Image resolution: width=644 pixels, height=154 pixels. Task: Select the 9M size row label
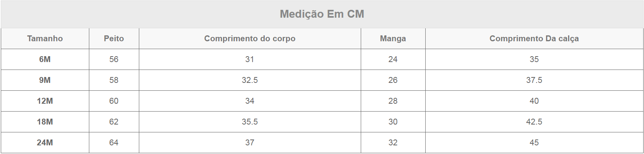(45, 80)
